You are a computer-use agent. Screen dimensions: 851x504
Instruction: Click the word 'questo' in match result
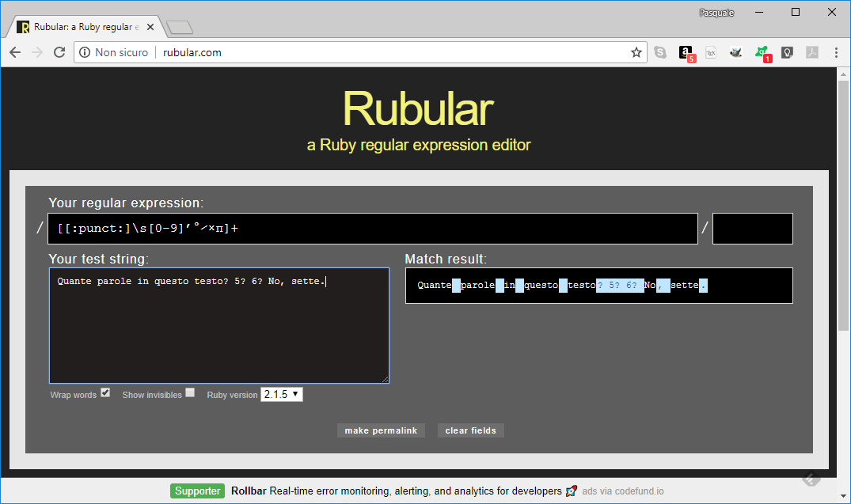coord(541,285)
